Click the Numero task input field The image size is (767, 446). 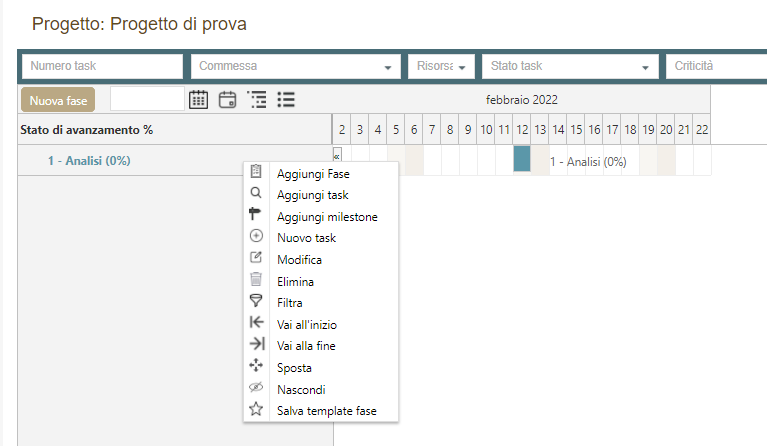(x=102, y=66)
